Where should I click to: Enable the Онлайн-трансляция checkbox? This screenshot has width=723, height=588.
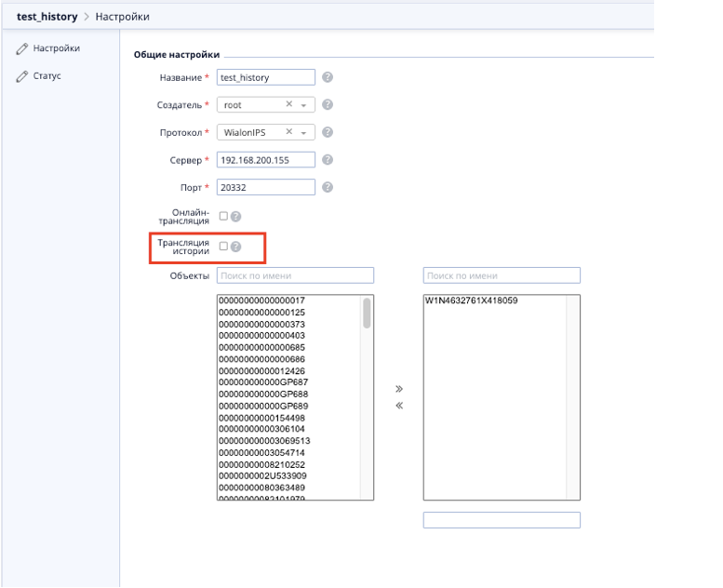pyautogui.click(x=223, y=216)
